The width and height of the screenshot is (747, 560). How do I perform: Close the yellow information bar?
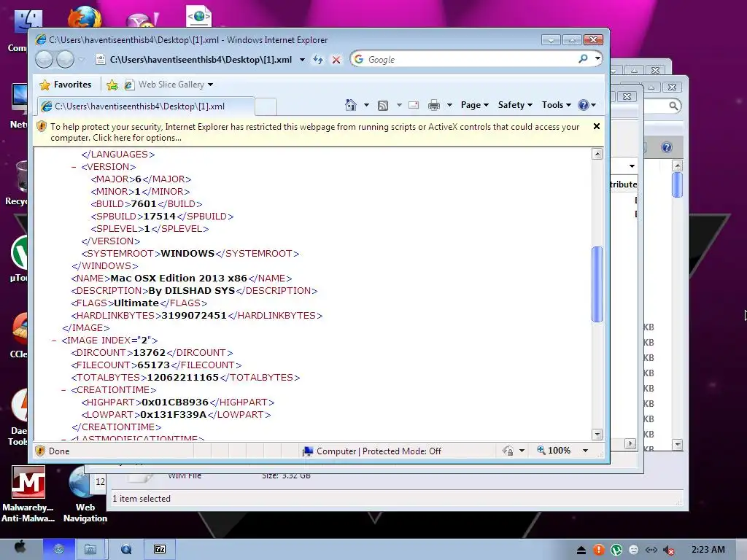[597, 126]
